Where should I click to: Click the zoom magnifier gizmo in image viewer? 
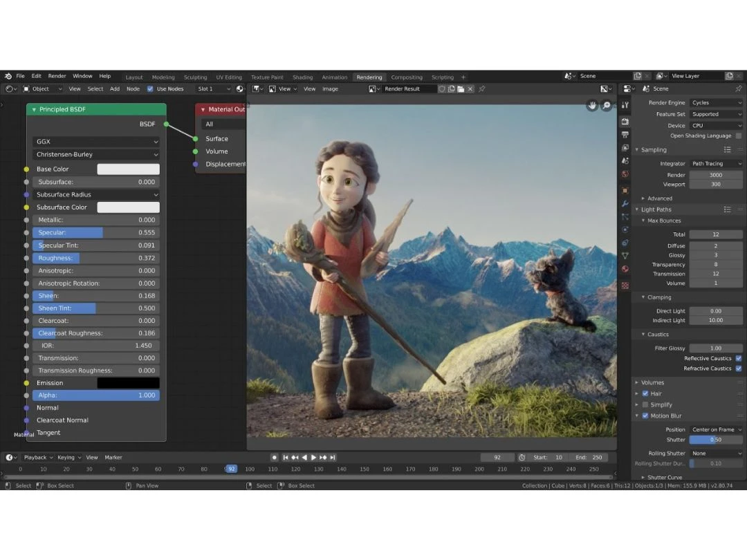click(x=607, y=105)
